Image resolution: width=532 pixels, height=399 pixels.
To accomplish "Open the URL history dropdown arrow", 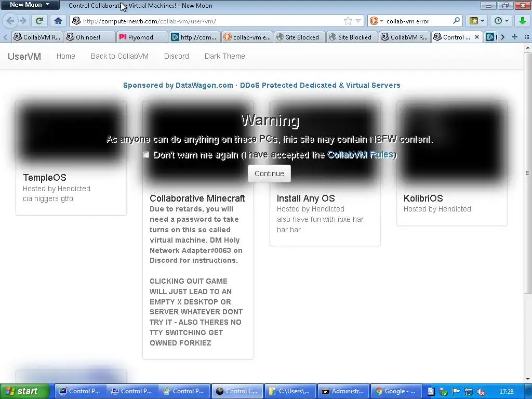I will pos(358,21).
